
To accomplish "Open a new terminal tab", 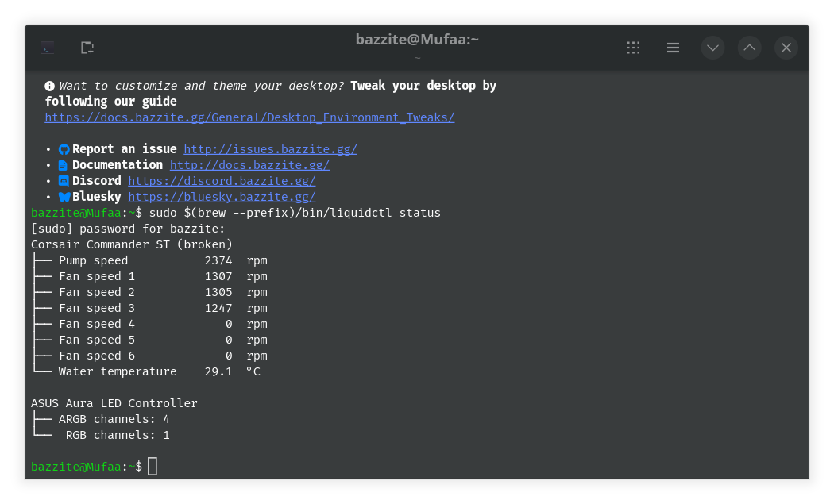I will pos(87,48).
